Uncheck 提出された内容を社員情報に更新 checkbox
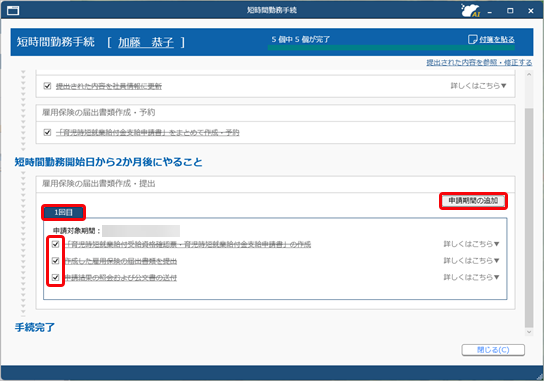This screenshot has height=381, width=544. (x=48, y=86)
